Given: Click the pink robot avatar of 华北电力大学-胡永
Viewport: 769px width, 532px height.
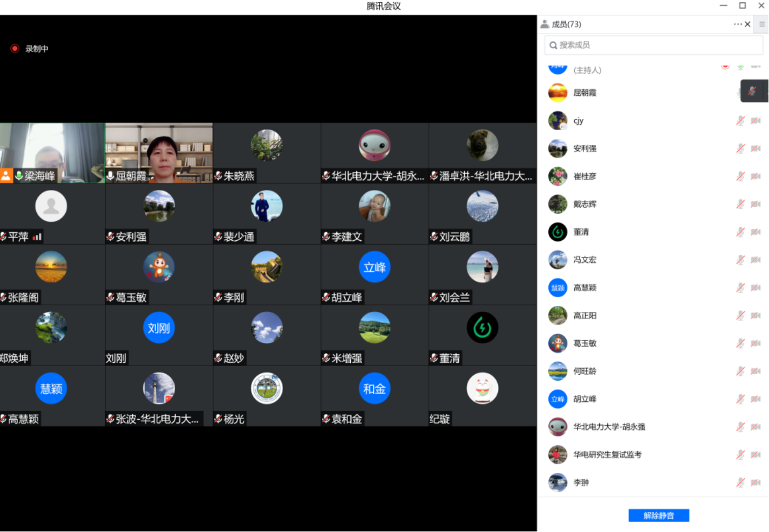Looking at the screenshot, I should pyautogui.click(x=375, y=145).
